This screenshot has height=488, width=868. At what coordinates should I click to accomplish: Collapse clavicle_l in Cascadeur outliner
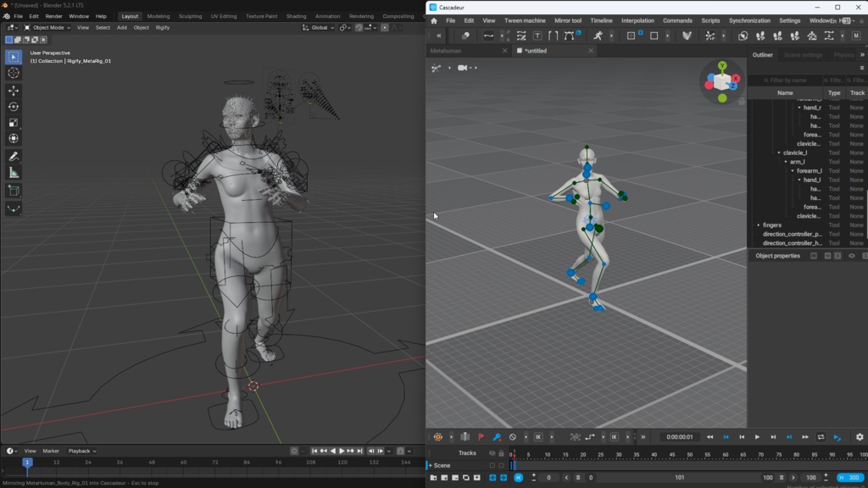pos(779,152)
